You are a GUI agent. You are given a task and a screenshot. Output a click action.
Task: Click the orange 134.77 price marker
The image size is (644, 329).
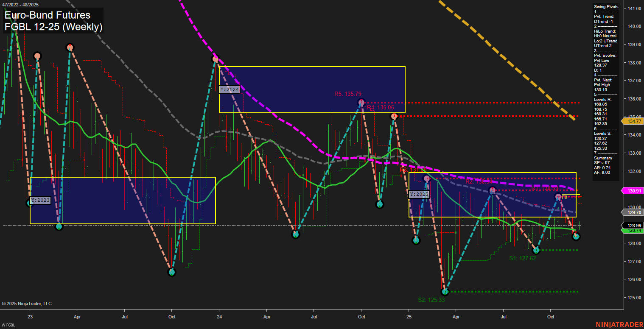[x=633, y=121]
